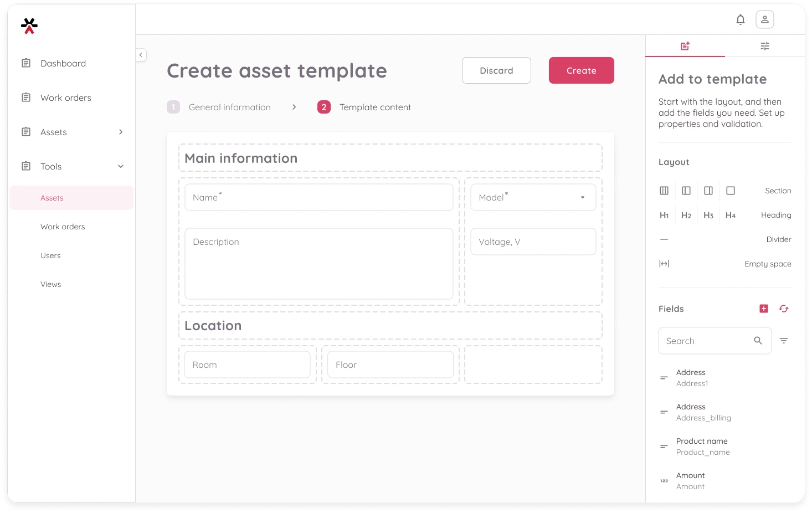Expand the Assets sidebar menu
812x513 pixels.
(121, 132)
